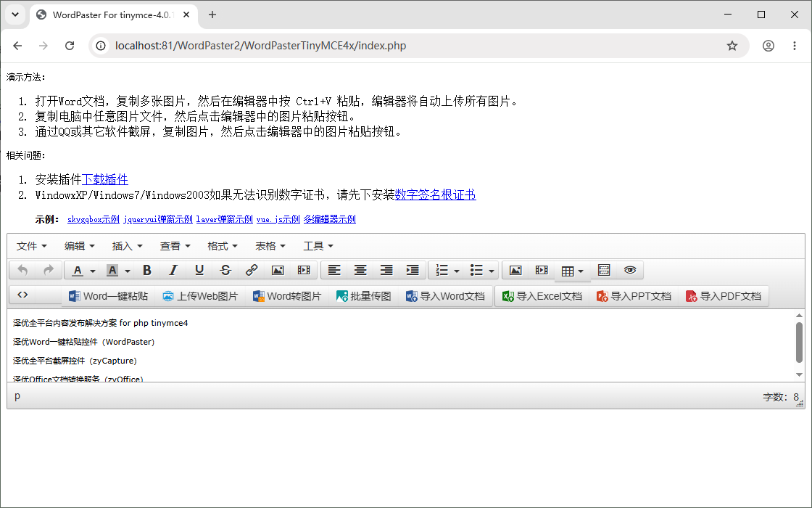
Task: Click 导入PDF文档 button
Action: [x=724, y=296]
